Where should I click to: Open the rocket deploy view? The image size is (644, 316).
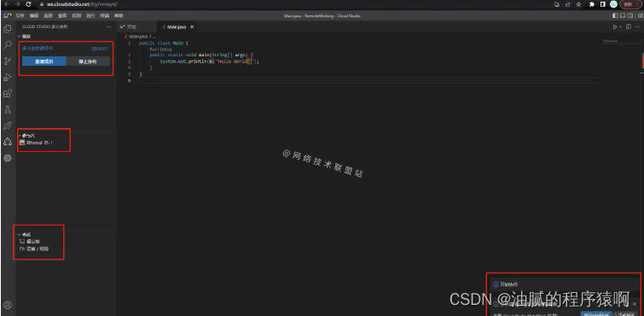coord(8,126)
